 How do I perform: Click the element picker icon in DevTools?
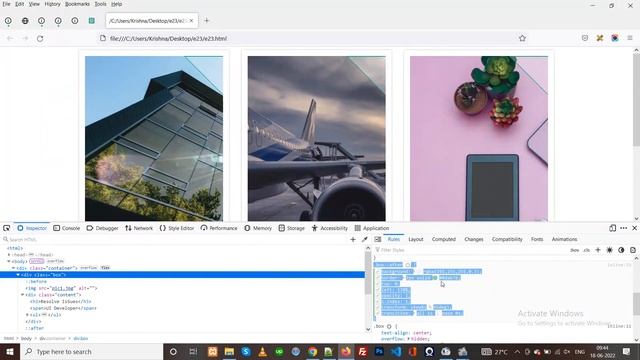click(7, 228)
